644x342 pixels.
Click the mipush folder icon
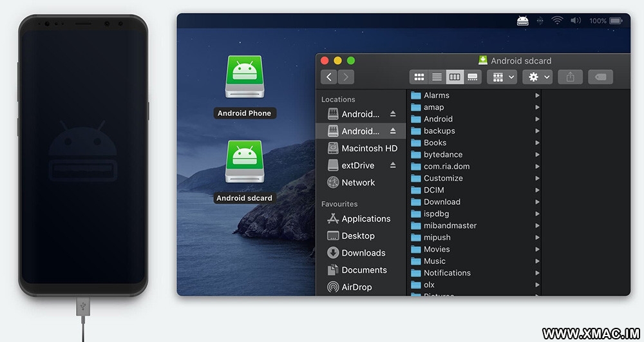pos(416,237)
